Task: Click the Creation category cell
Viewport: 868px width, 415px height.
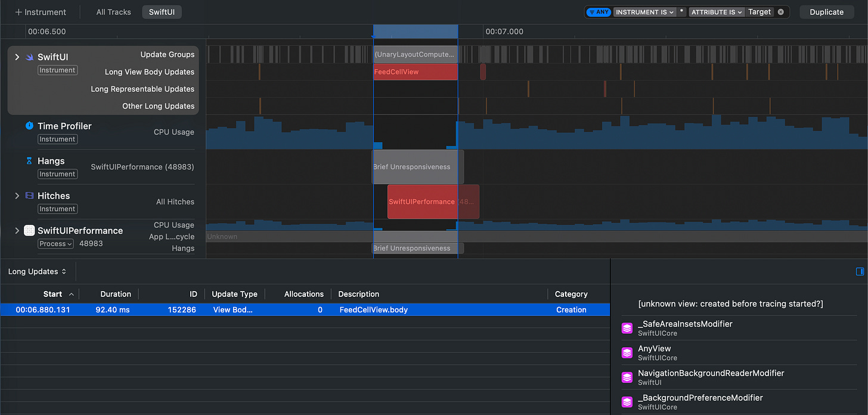Action: click(571, 309)
